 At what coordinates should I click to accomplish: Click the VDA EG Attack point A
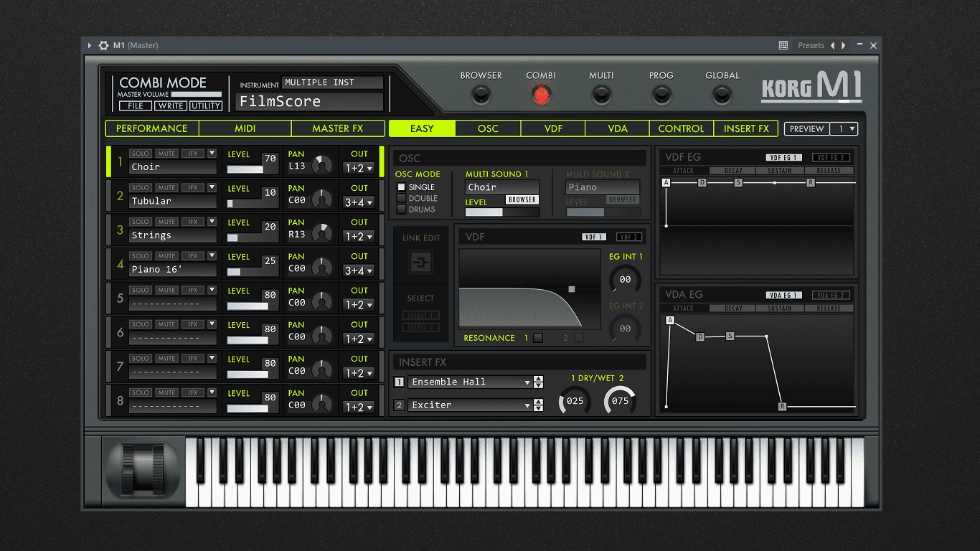pos(670,320)
